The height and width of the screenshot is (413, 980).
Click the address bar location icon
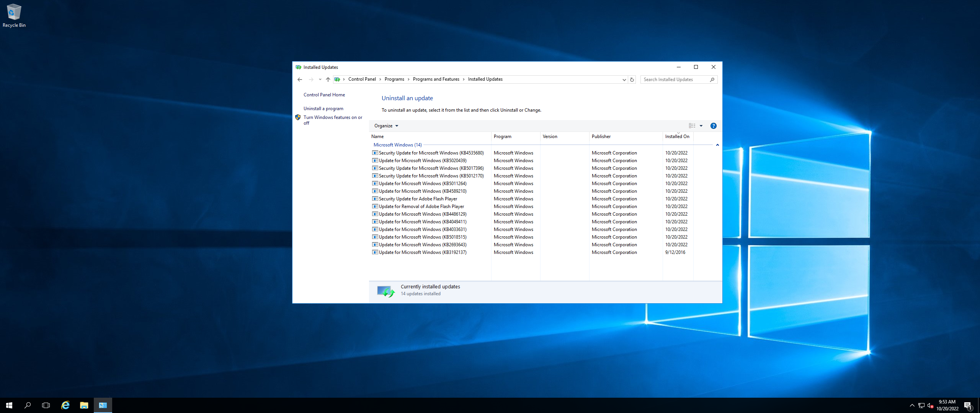[x=337, y=80]
